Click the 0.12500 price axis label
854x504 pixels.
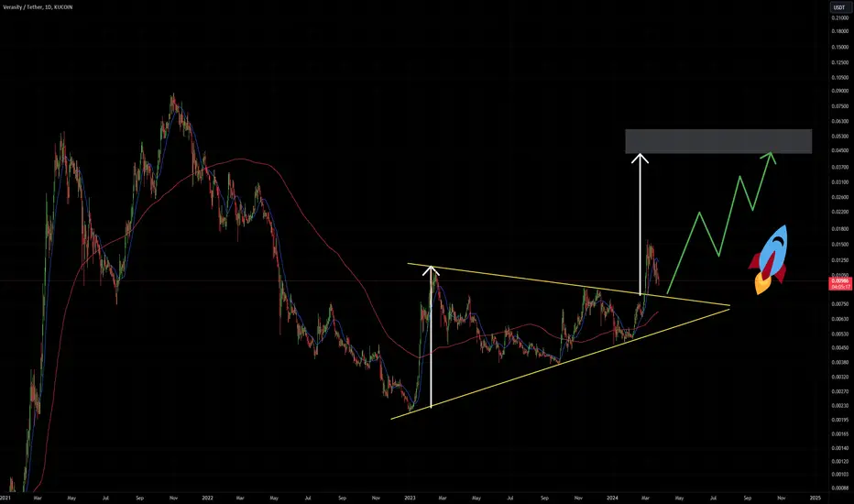(x=840, y=62)
